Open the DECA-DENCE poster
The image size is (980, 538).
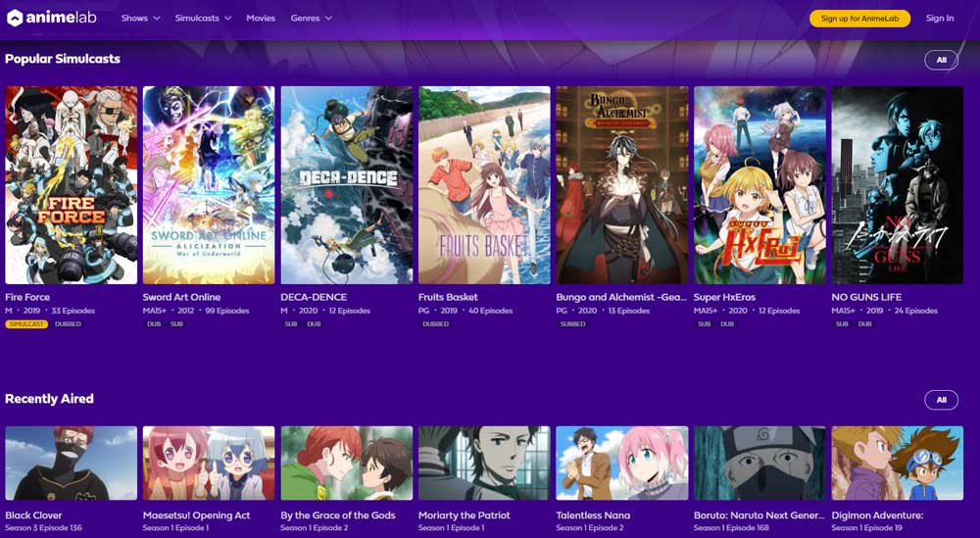(x=347, y=185)
